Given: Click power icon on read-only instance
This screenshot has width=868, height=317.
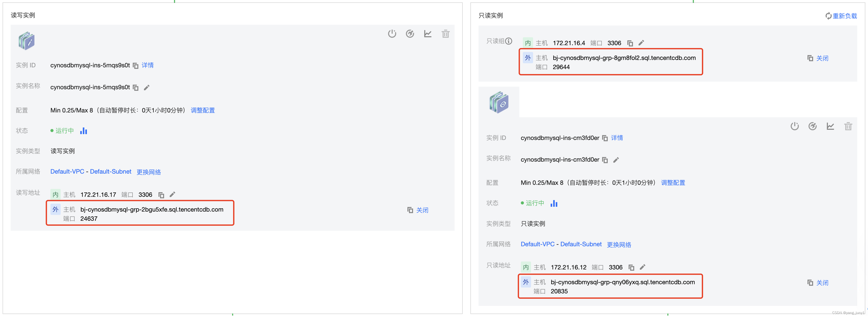Looking at the screenshot, I should 794,126.
